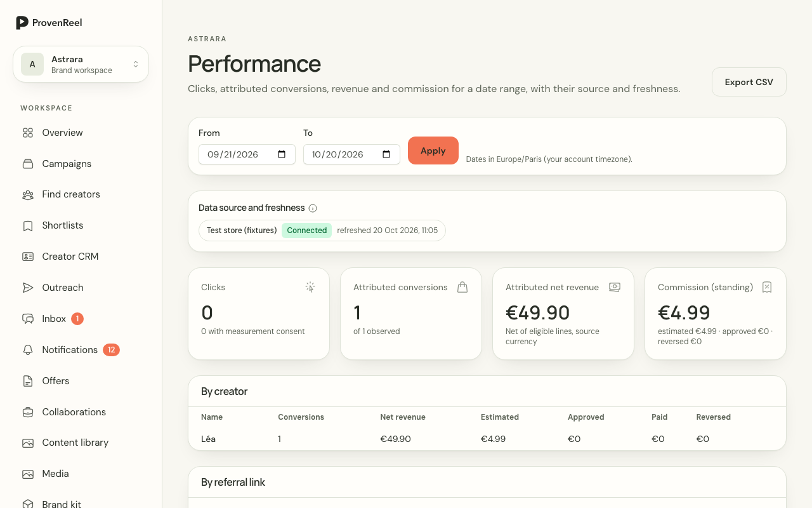Open Content library

tap(75, 443)
